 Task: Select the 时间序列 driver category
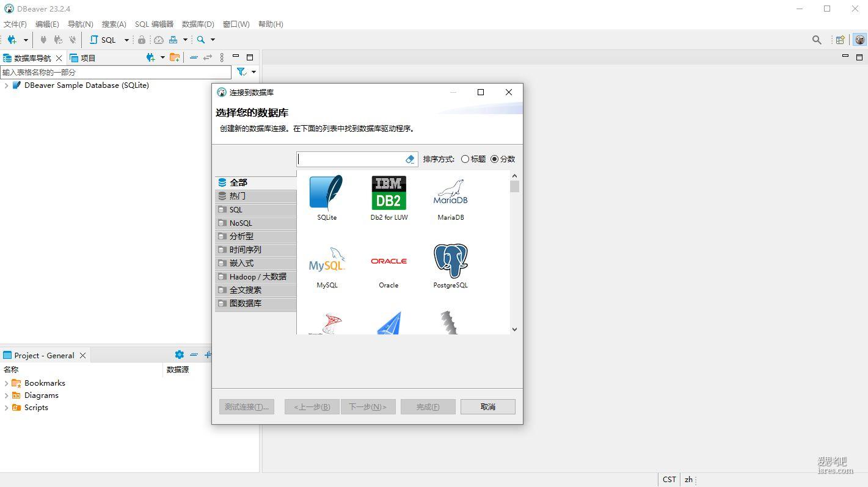tap(256, 250)
